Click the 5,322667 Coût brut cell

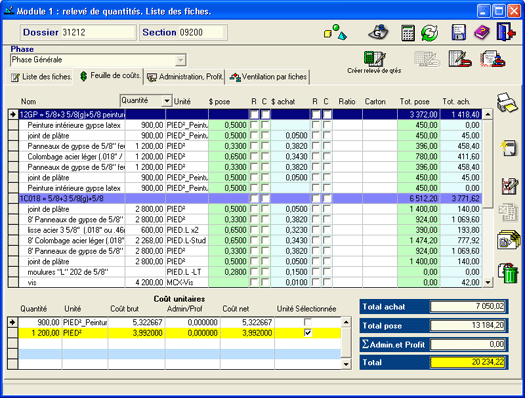click(x=137, y=322)
